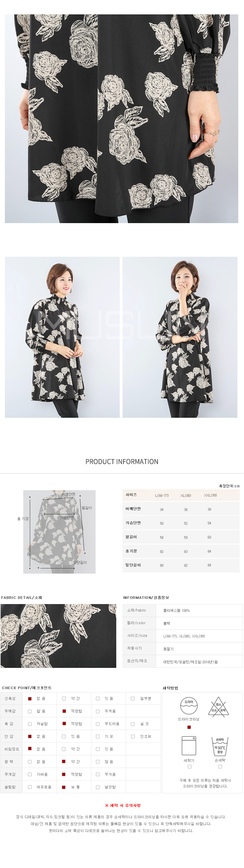Check 무게감 '가벼움' checkbox
Image resolution: width=244 pixels, height=868 pixels.
click(30, 774)
